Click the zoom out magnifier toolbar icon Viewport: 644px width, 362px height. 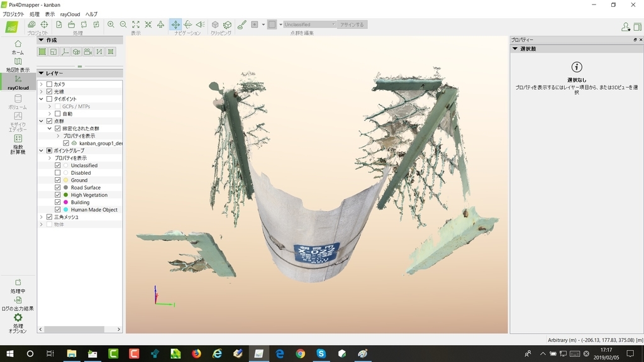click(123, 25)
